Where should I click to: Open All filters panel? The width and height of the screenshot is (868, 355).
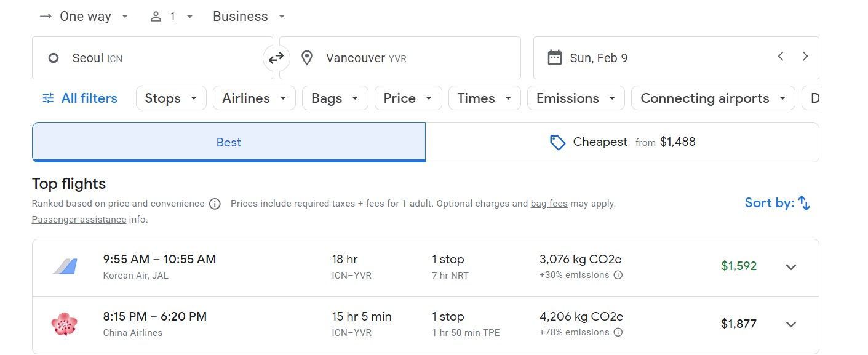[79, 98]
